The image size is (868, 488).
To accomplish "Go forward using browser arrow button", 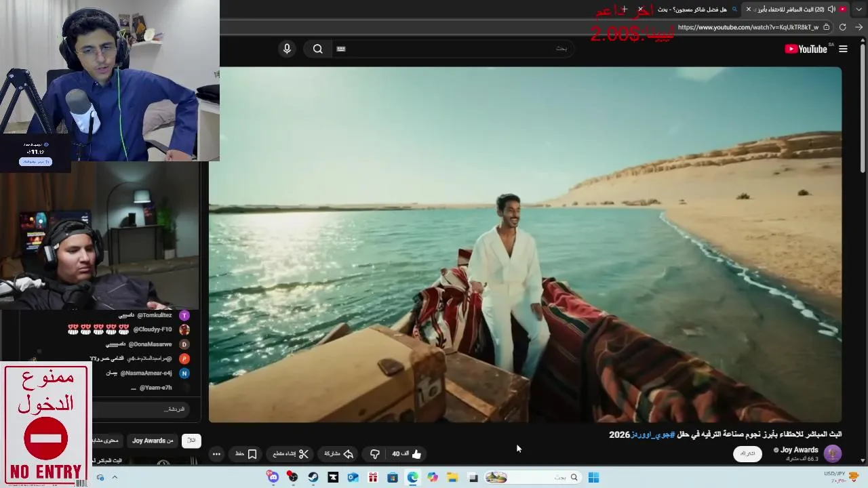I will (x=859, y=27).
